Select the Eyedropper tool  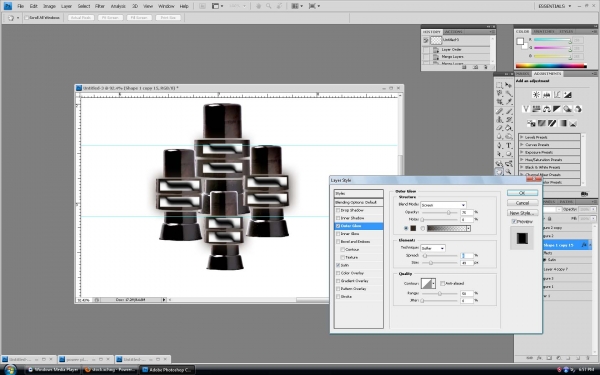click(x=509, y=102)
